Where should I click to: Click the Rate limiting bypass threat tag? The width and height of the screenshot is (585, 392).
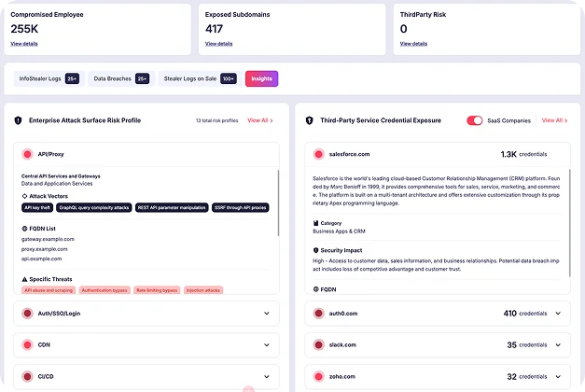pyautogui.click(x=157, y=290)
